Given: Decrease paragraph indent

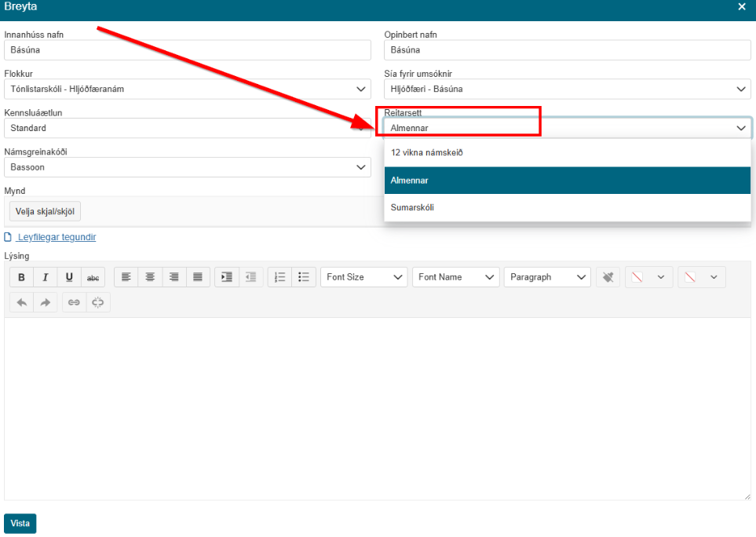Looking at the screenshot, I should tap(250, 277).
